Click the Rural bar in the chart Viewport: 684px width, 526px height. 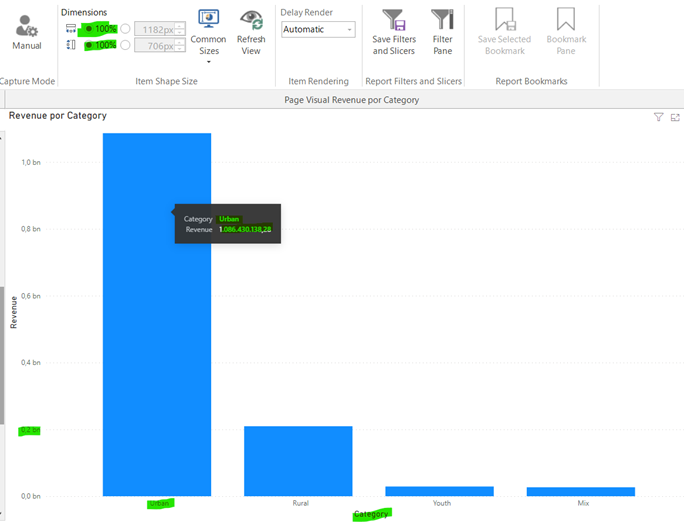point(298,461)
